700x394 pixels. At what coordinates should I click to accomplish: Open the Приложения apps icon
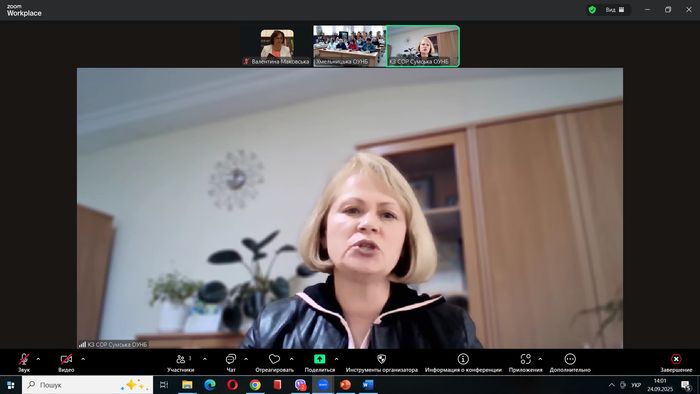[525, 359]
